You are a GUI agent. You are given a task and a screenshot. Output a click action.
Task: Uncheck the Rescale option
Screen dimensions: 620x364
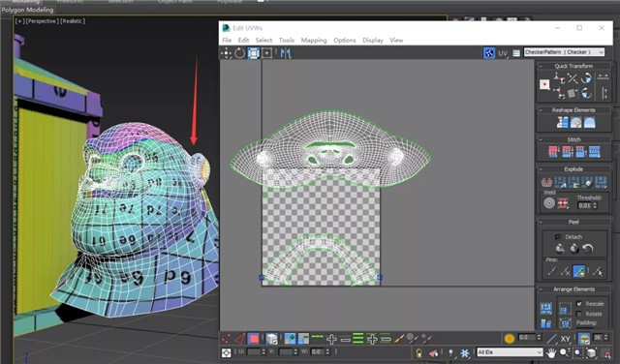(x=579, y=304)
